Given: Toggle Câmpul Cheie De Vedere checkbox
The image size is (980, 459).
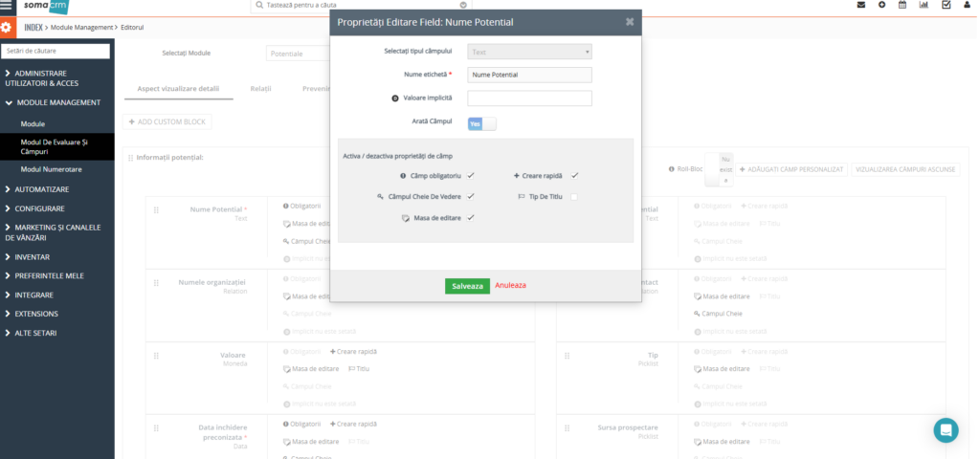Looking at the screenshot, I should (x=471, y=197).
